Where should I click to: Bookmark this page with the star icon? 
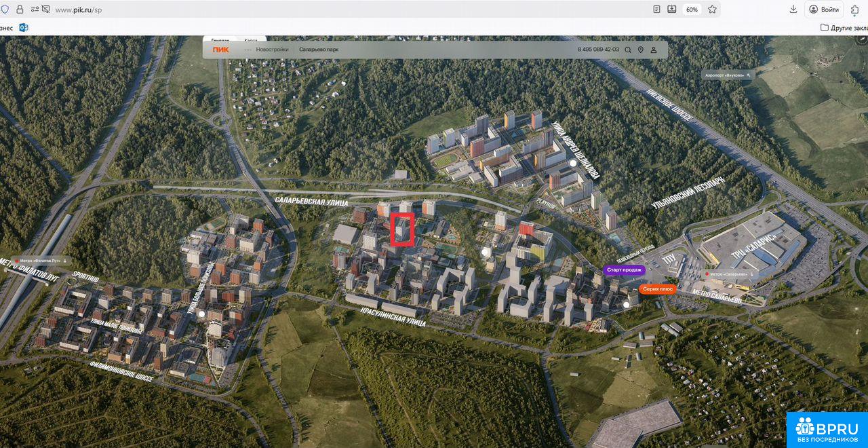[x=712, y=10]
